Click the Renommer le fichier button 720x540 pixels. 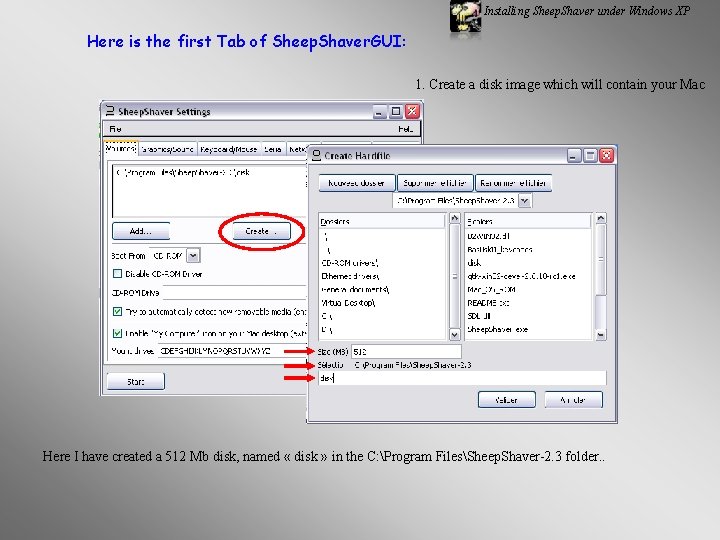point(513,183)
